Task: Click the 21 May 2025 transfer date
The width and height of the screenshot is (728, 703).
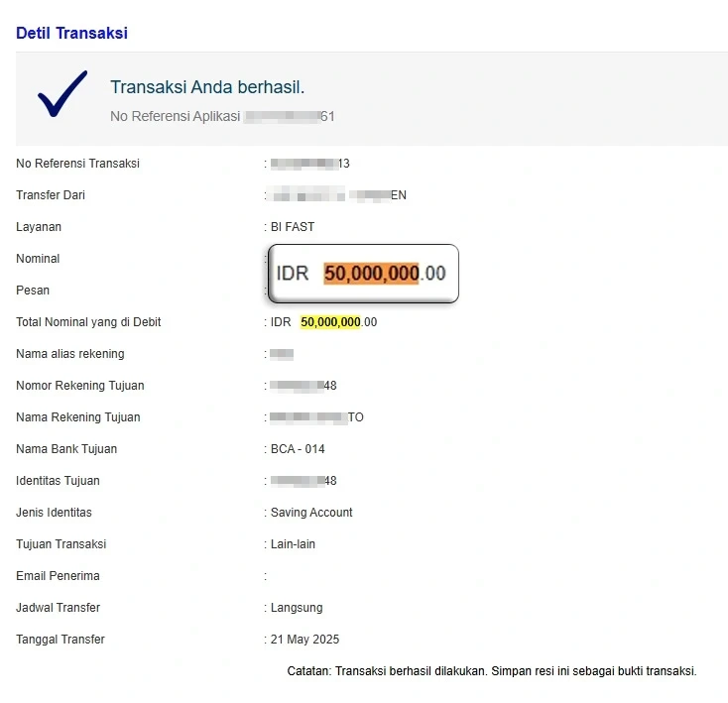Action: pos(304,640)
